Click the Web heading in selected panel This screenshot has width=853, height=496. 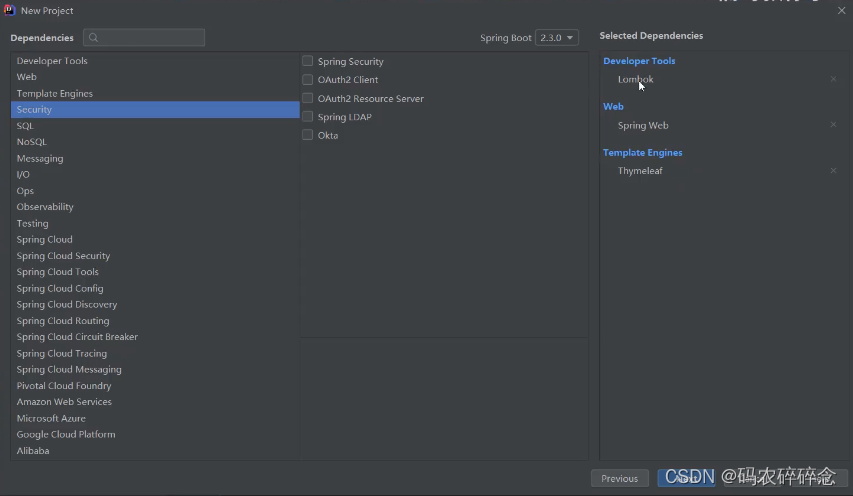613,107
